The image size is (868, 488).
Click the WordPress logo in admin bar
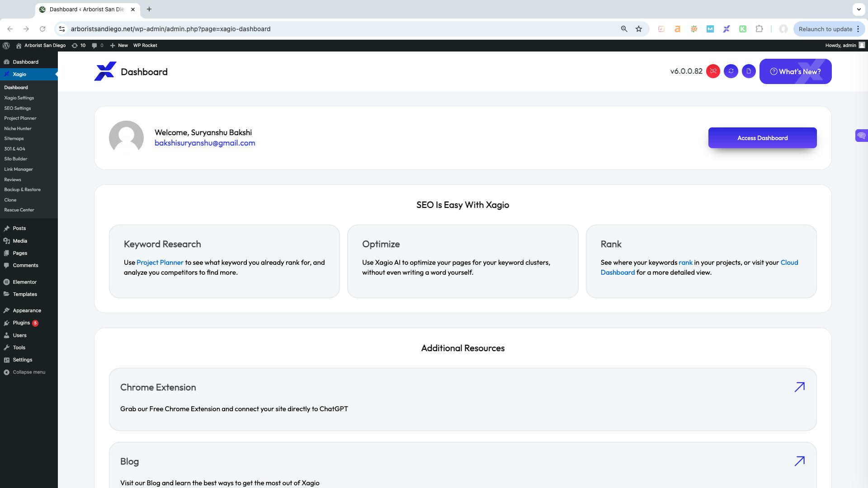click(x=6, y=45)
